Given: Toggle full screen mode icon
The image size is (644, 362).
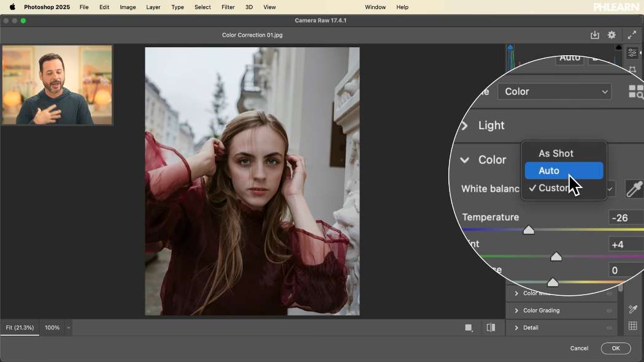Looking at the screenshot, I should point(632,35).
